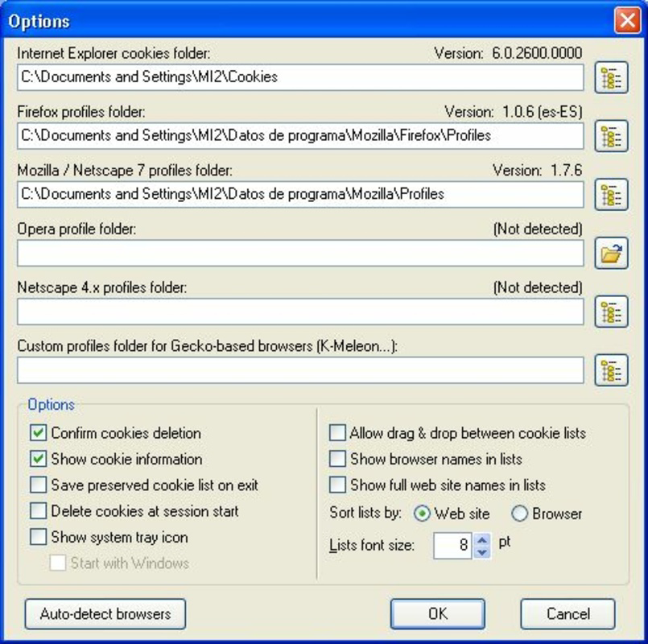Click the 'Opera profile folder:' label
Image resolution: width=648 pixels, height=644 pixels.
pyautogui.click(x=76, y=229)
